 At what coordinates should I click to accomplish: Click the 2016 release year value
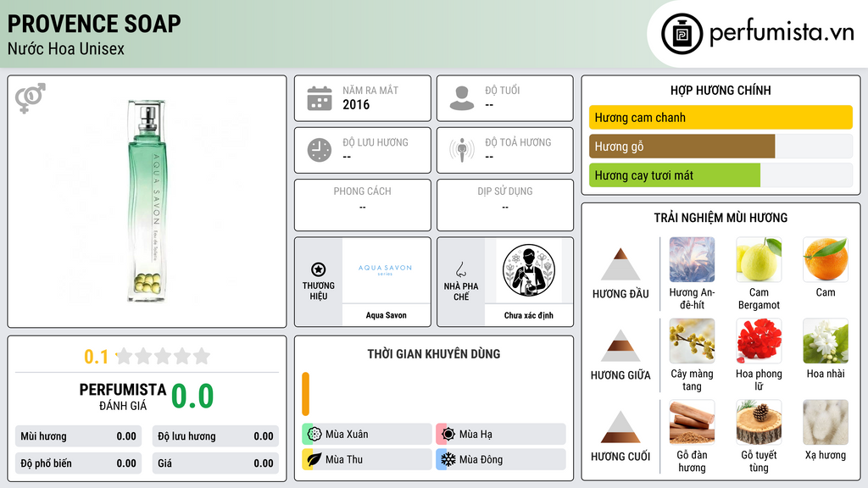pos(356,104)
